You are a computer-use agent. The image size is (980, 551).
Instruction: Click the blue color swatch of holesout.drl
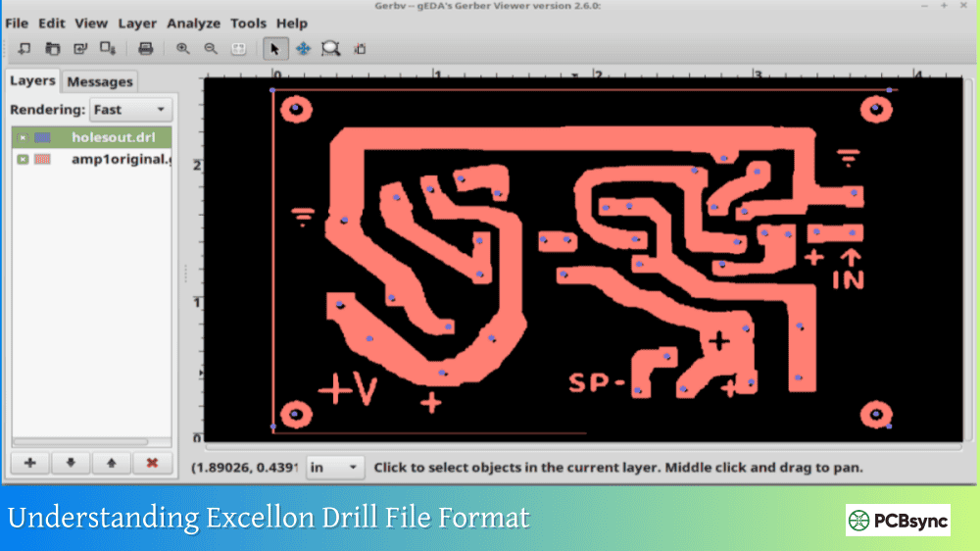point(42,137)
